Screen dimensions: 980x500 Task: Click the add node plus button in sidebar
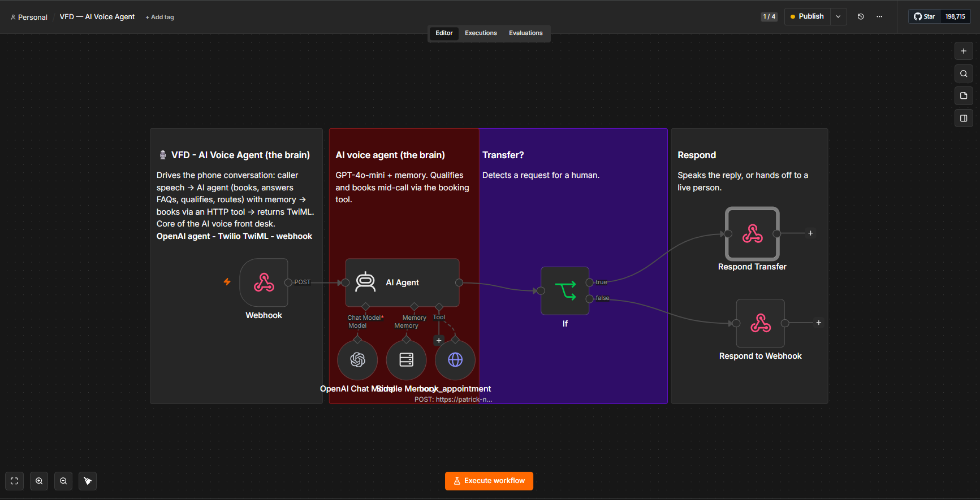(x=964, y=51)
